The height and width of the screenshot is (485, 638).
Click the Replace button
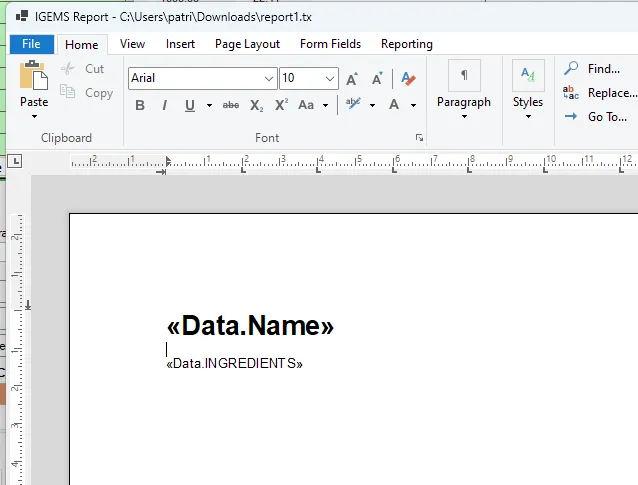point(600,93)
